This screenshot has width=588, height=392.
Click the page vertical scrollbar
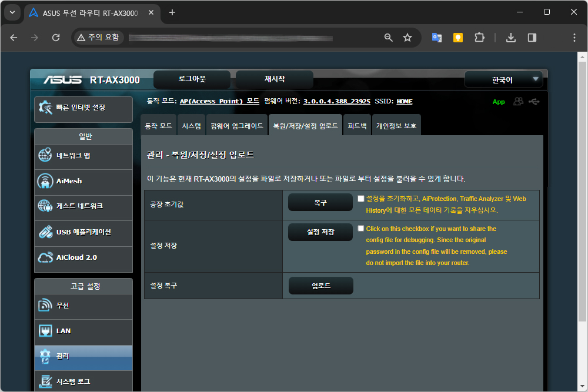tap(582, 191)
